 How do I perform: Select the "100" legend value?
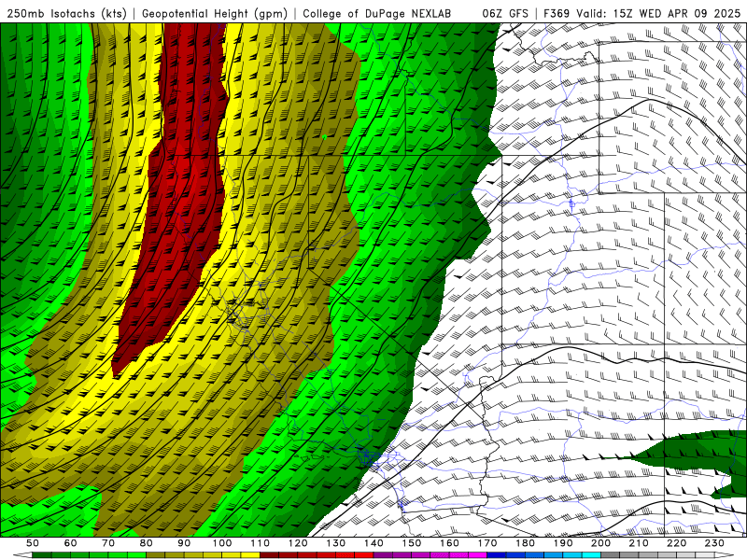222,543
